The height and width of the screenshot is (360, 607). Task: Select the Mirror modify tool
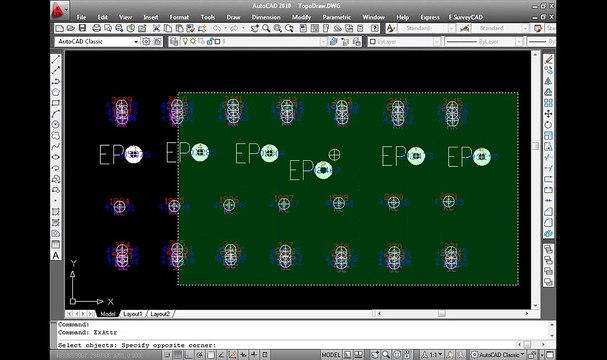[x=548, y=81]
